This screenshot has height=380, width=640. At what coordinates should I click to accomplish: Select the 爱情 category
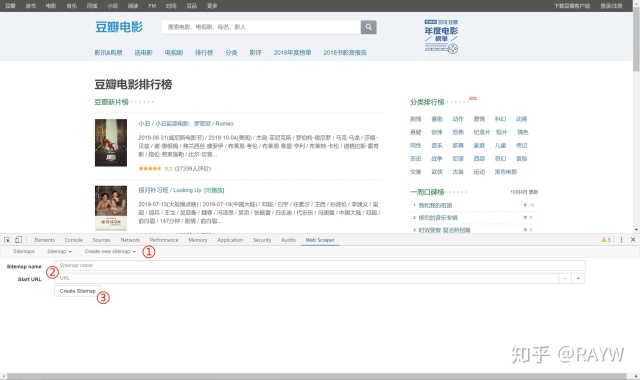coord(479,119)
